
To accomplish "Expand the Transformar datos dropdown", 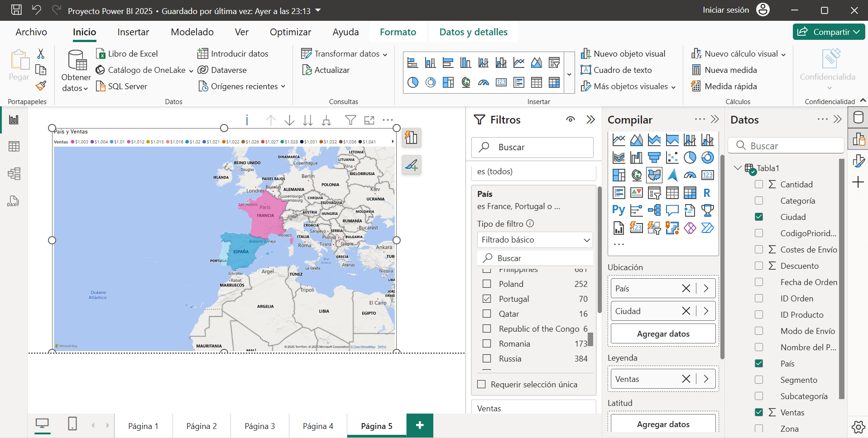I will [385, 54].
